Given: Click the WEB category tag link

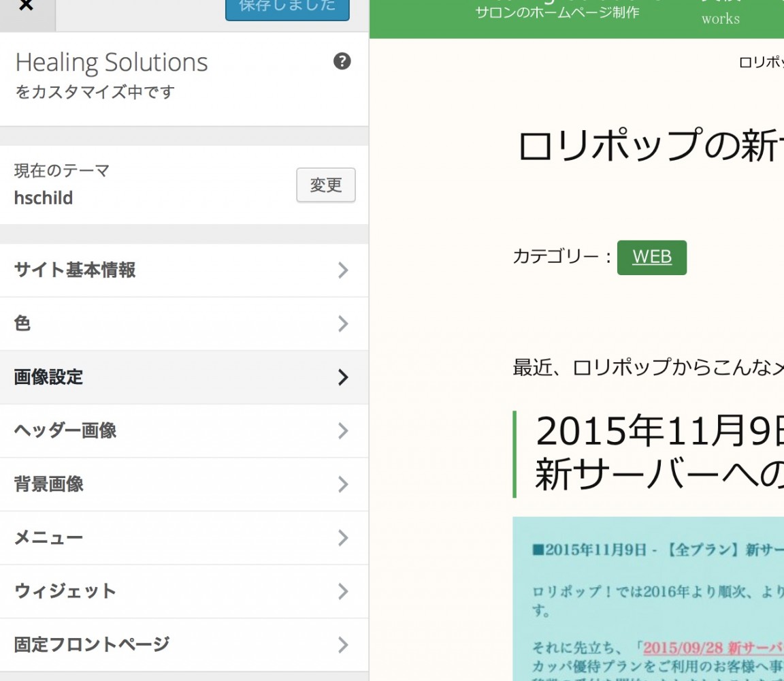Looking at the screenshot, I should 651,257.
